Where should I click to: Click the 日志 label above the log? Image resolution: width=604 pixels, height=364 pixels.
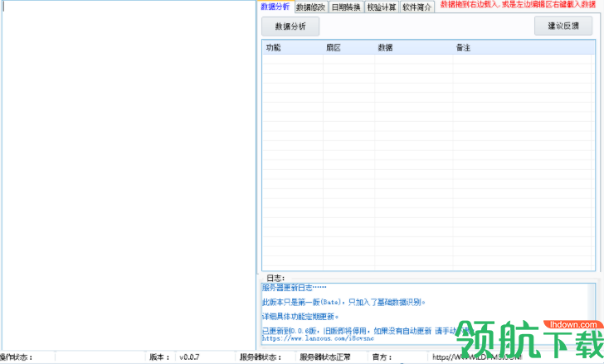[x=275, y=278]
